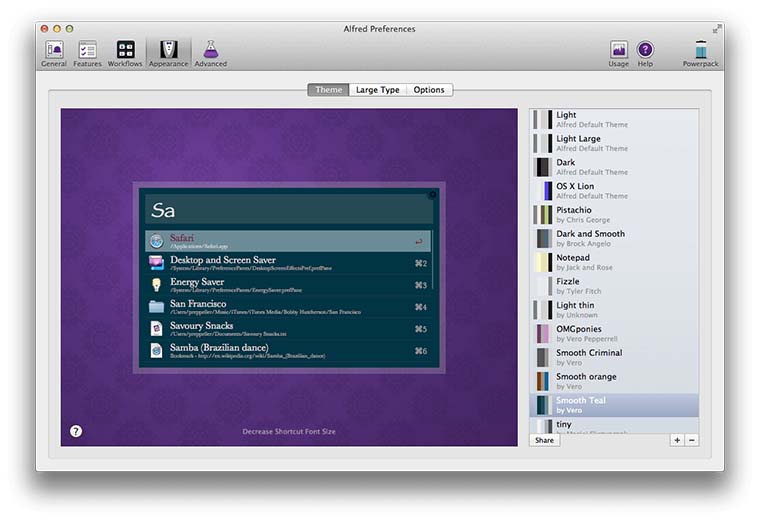Click the question mark help in preview
760x521 pixels.
[76, 431]
